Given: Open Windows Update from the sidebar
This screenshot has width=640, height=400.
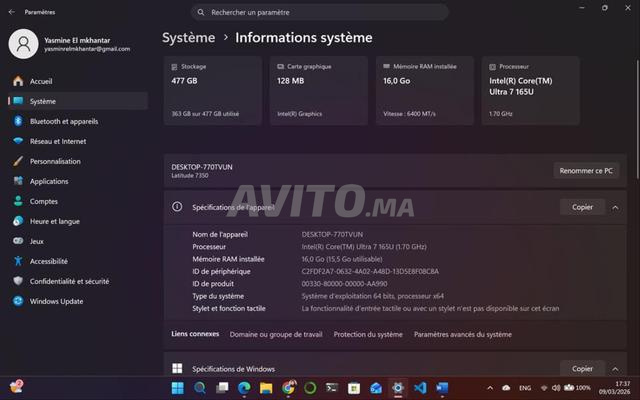Looking at the screenshot, I should [56, 301].
